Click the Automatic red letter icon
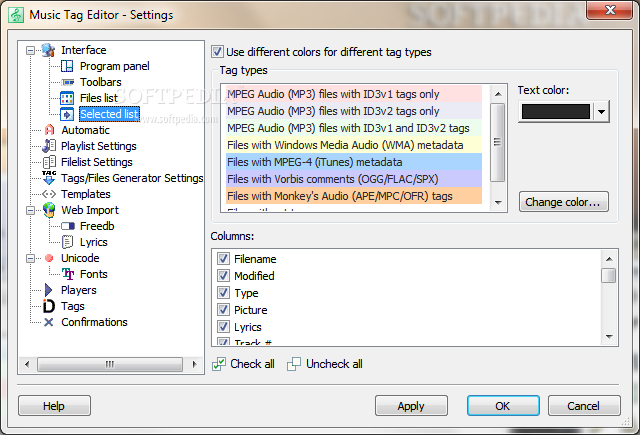640x435 pixels. point(49,130)
